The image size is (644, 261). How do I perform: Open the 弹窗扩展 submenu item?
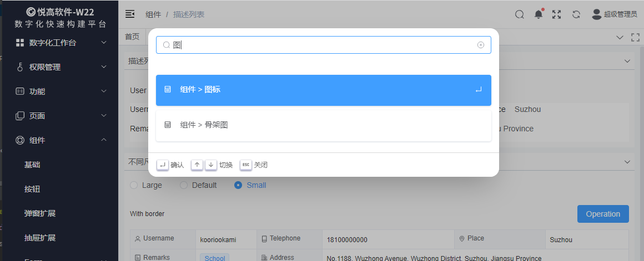[59, 213]
